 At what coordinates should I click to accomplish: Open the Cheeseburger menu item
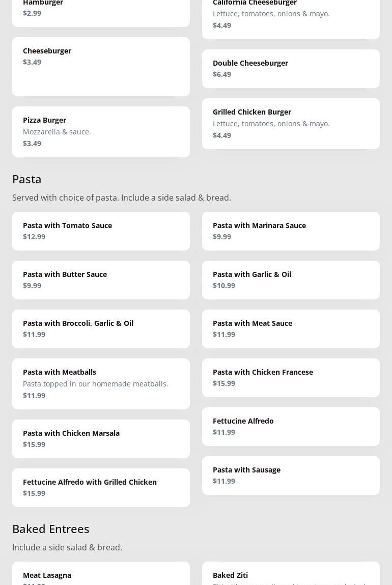point(101,66)
